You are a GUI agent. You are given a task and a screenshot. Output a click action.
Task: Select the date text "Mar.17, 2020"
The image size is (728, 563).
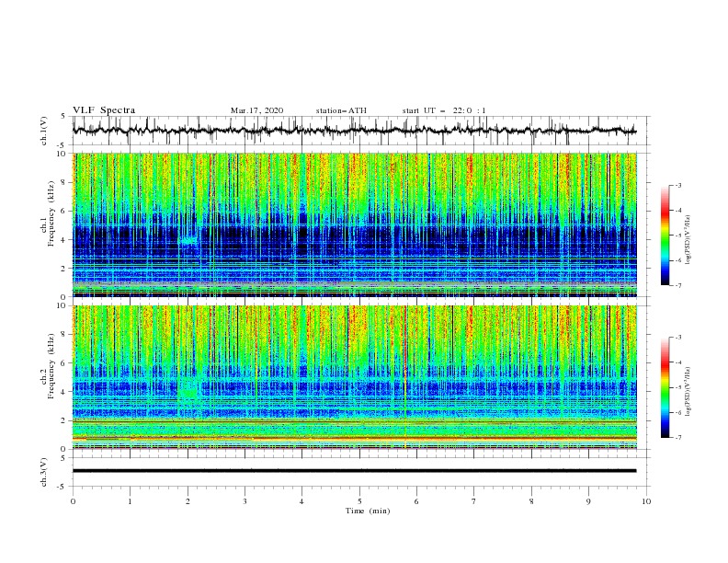(256, 110)
